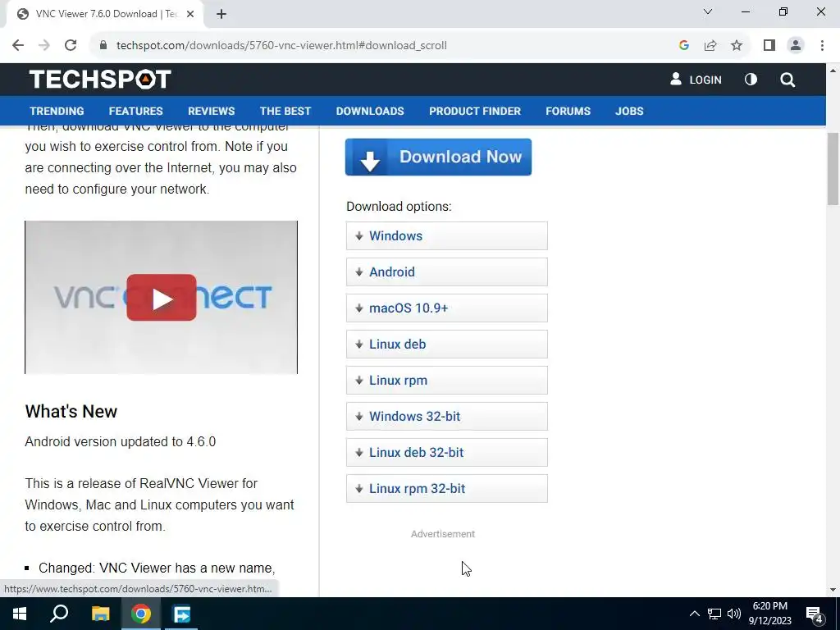The image size is (840, 630).
Task: Go to JOBS
Action: (x=629, y=111)
